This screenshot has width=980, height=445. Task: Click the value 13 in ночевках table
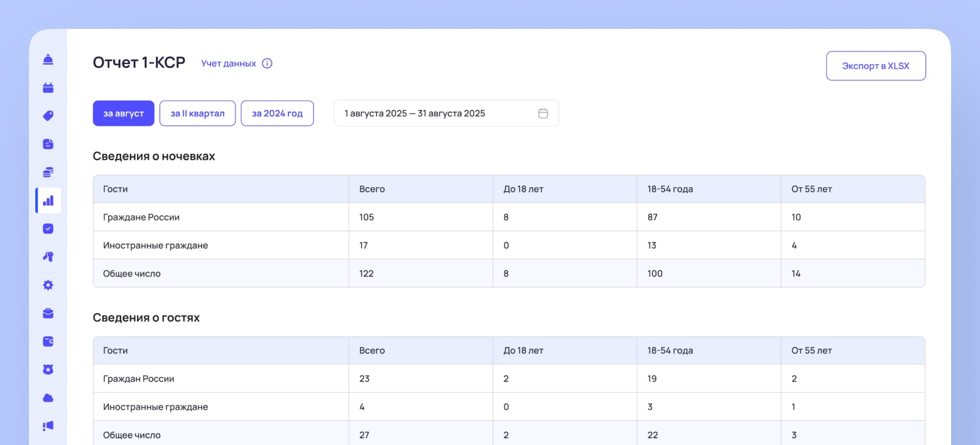click(651, 246)
